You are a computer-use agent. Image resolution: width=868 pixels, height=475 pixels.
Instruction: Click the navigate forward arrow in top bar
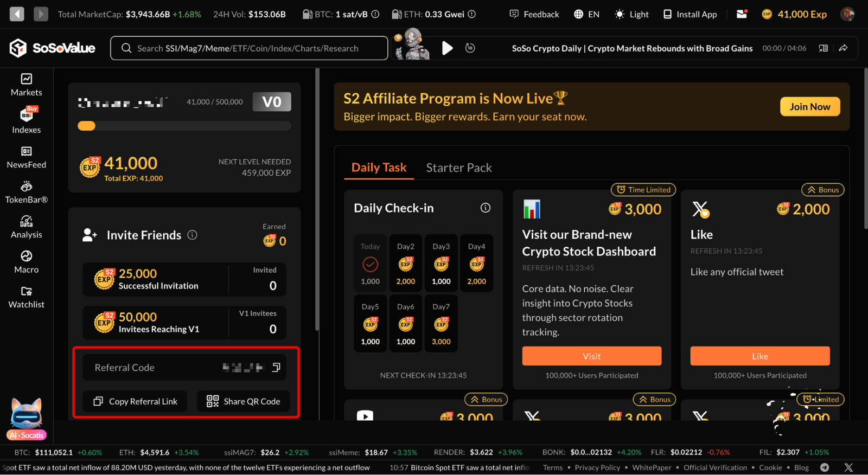click(x=41, y=14)
